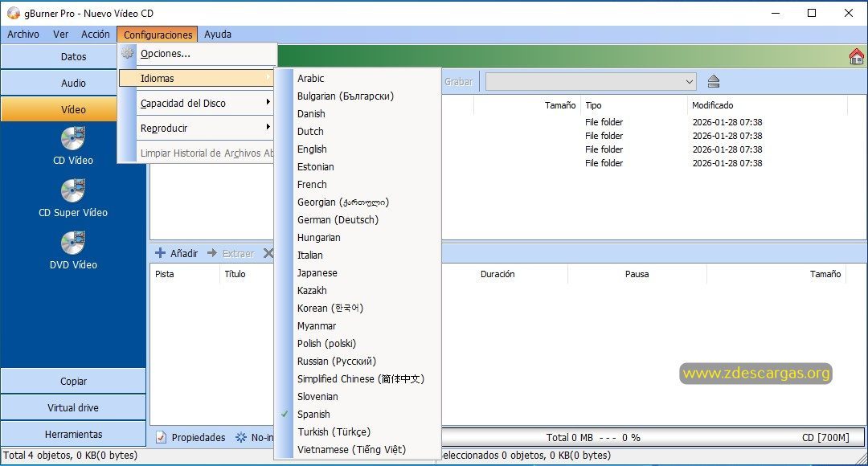Switch language to Simplified Chinese
868x466 pixels.
tap(358, 379)
